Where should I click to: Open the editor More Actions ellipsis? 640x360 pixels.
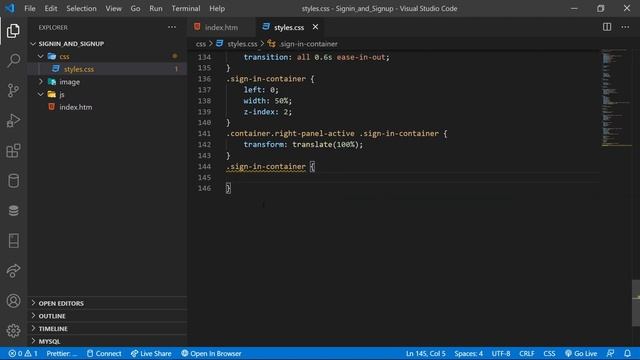(x=625, y=27)
